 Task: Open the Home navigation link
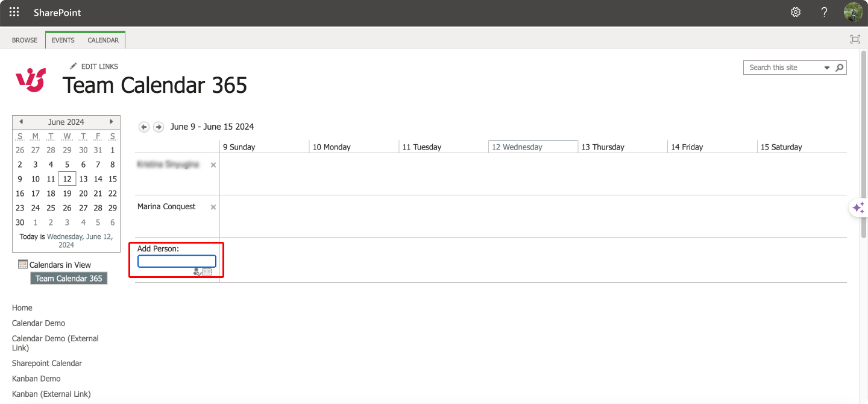(x=22, y=308)
